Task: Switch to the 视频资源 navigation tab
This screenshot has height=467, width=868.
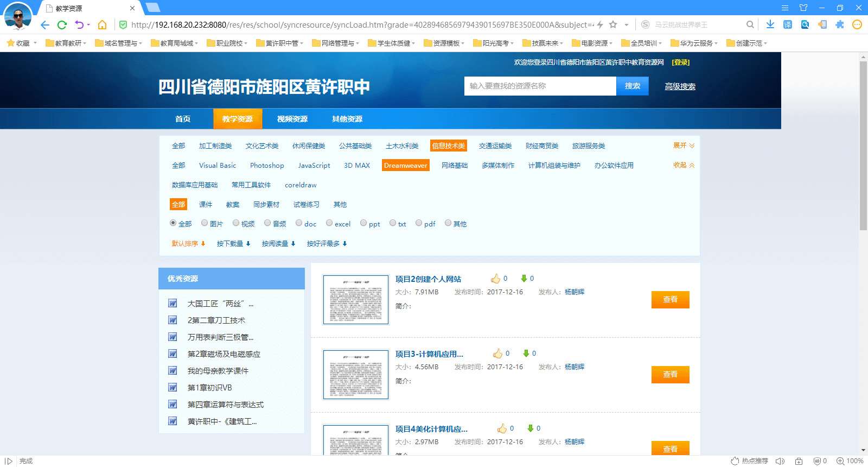Action: (292, 119)
